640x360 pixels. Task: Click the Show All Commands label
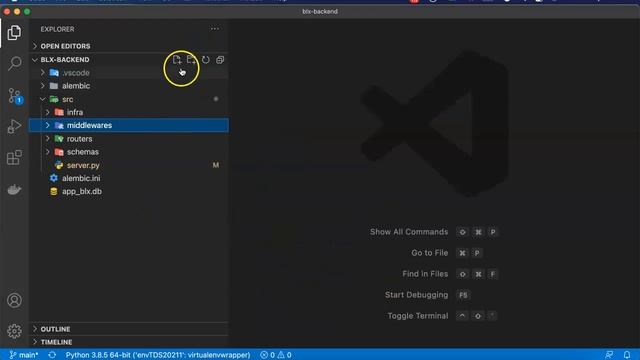[409, 232]
